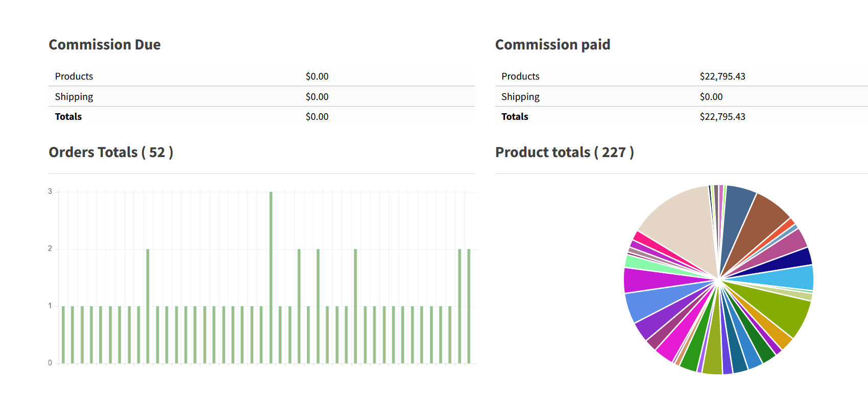Viewport: 868px width, 408px height.
Task: Click the last bar in Orders chart
Action: click(x=469, y=306)
